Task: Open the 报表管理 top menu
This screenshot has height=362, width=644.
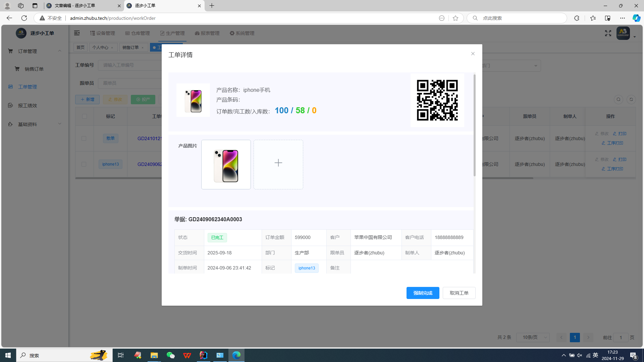Action: (x=207, y=33)
